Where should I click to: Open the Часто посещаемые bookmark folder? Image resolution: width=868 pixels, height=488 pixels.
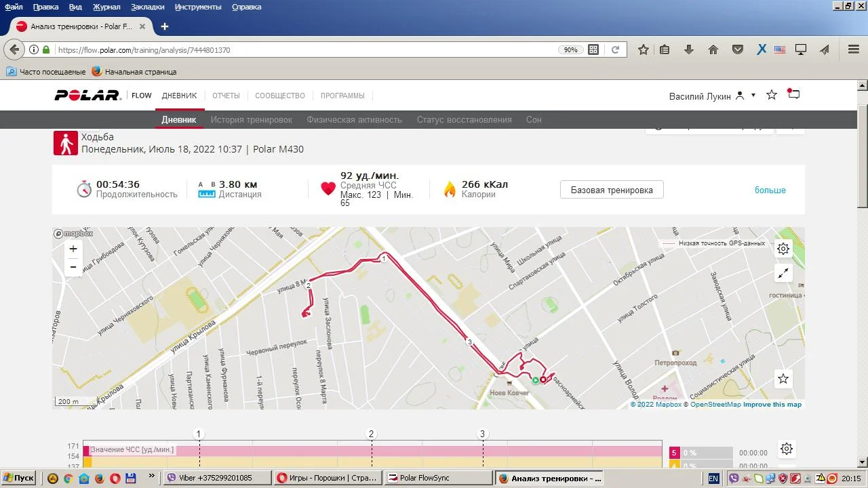[x=46, y=71]
